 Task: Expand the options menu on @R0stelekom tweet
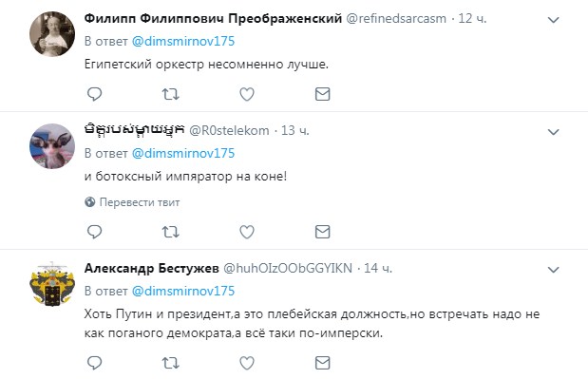point(554,132)
